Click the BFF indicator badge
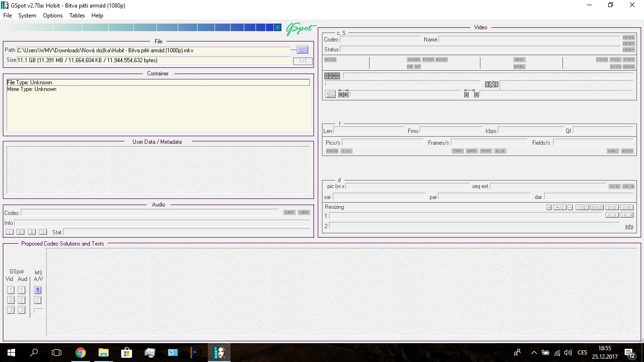 tap(471, 151)
